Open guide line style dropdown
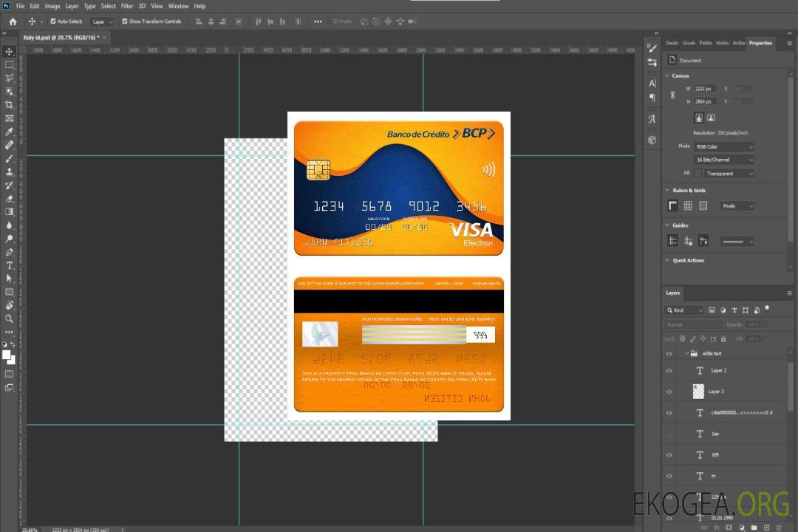Viewport: 798px width, 532px height. pyautogui.click(x=737, y=242)
